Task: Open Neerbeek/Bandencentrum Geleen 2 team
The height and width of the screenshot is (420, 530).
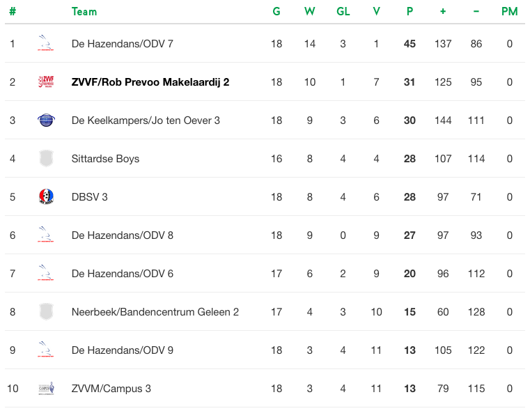Action: click(x=155, y=312)
